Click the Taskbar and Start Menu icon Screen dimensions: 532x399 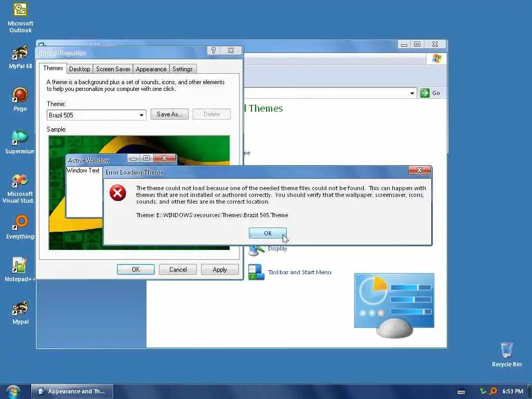coord(256,272)
